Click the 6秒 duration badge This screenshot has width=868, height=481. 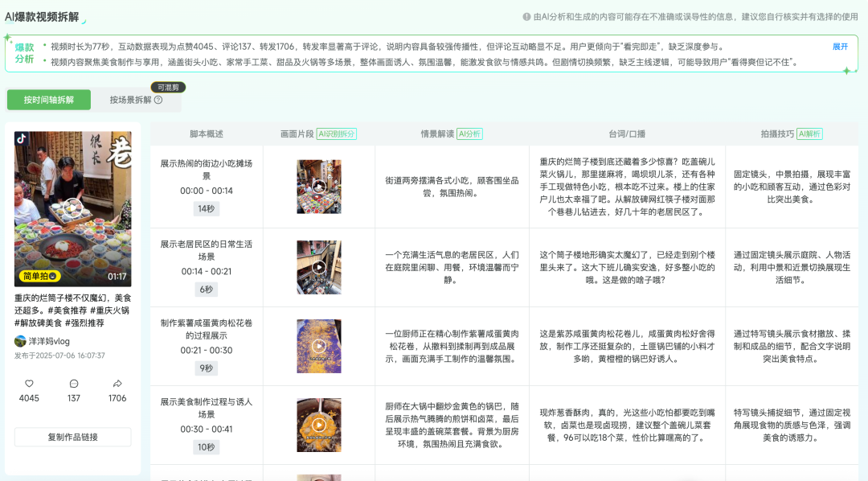point(207,290)
